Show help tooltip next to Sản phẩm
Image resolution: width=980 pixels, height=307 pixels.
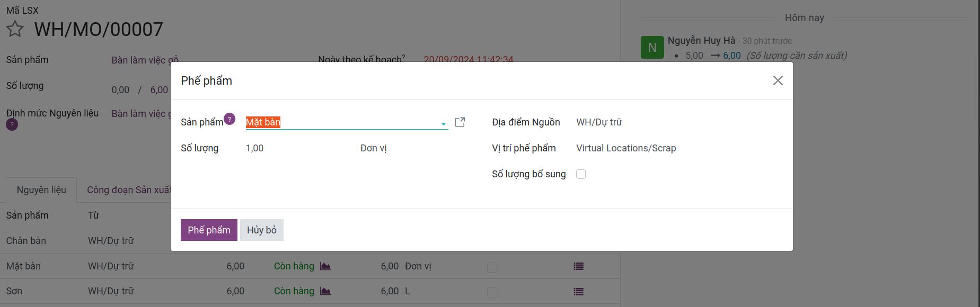pos(229,119)
